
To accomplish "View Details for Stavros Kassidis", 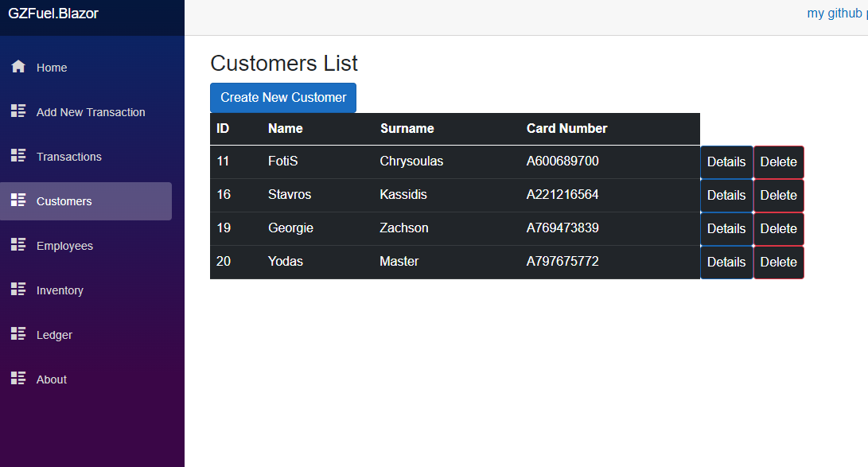I will pyautogui.click(x=726, y=196).
